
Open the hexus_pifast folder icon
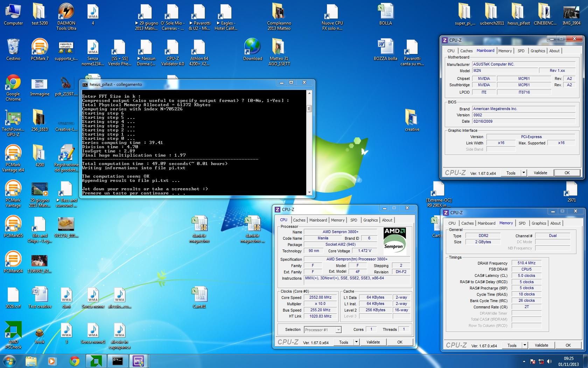pos(518,15)
